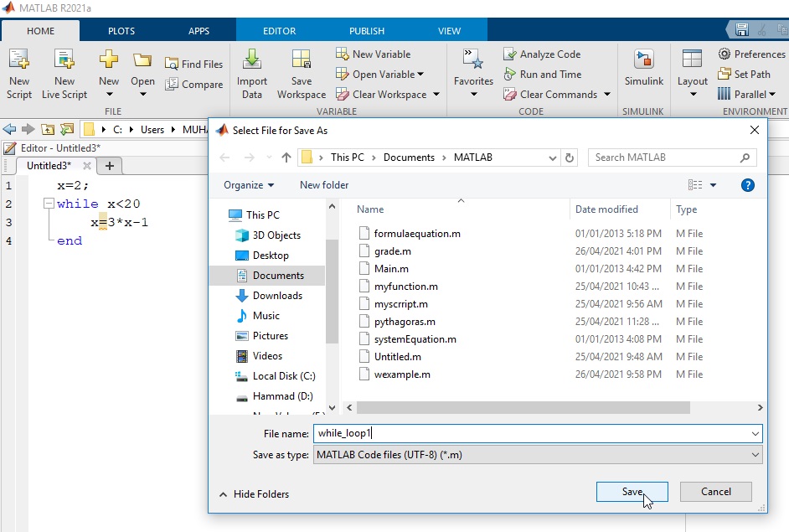Add a new editor tab with plus
The width and height of the screenshot is (789, 532).
click(x=109, y=166)
